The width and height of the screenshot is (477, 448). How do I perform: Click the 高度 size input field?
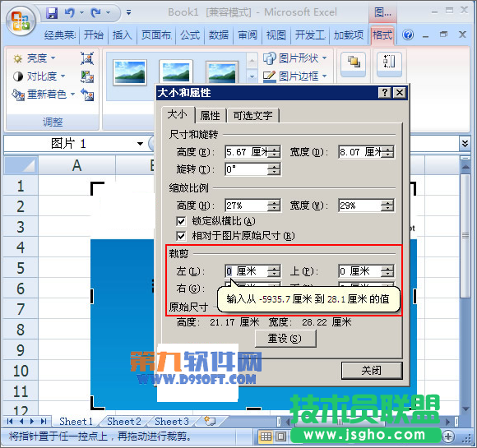(x=247, y=152)
